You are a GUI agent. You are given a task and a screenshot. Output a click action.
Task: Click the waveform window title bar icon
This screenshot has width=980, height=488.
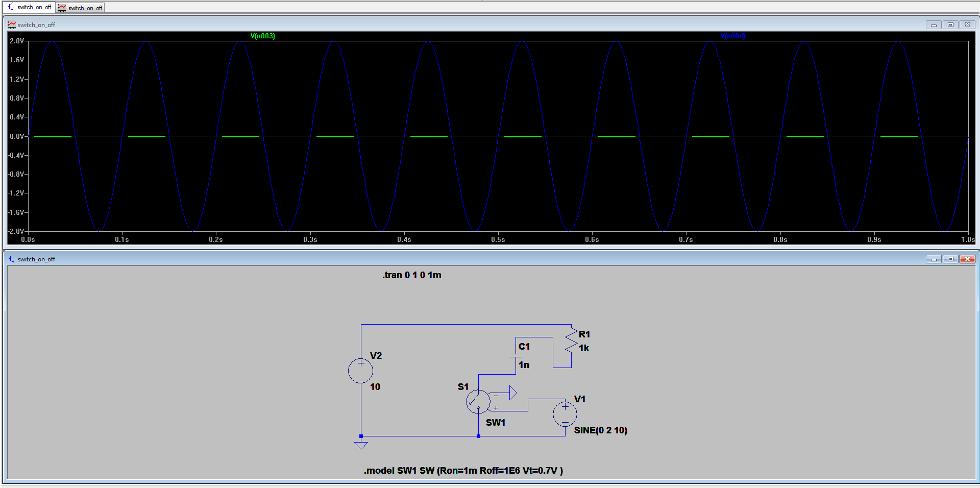(12, 25)
